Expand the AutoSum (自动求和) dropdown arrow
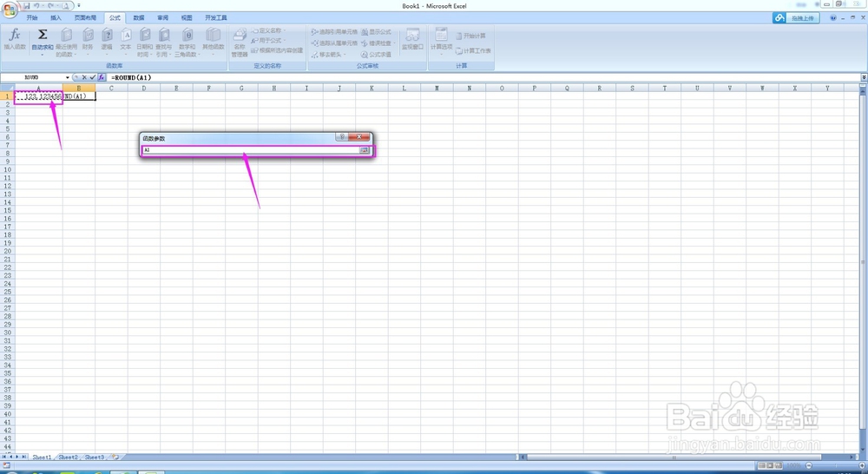Image resolution: width=868 pixels, height=474 pixels. [42, 55]
